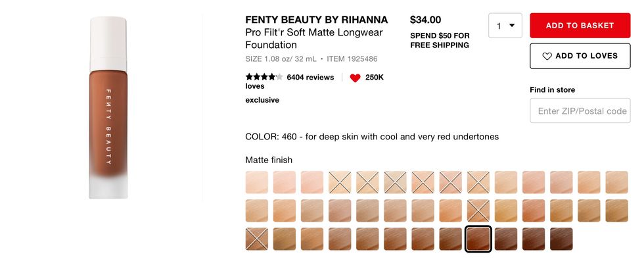Screen dimensions: 644x269
Task: Select the last swatch in the second row
Action: pos(616,210)
